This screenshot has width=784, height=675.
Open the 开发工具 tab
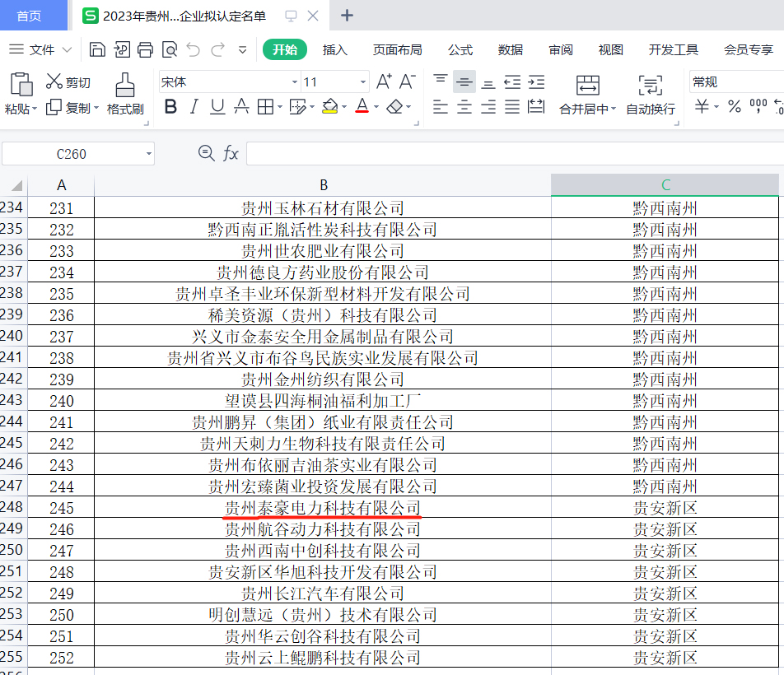pos(673,50)
